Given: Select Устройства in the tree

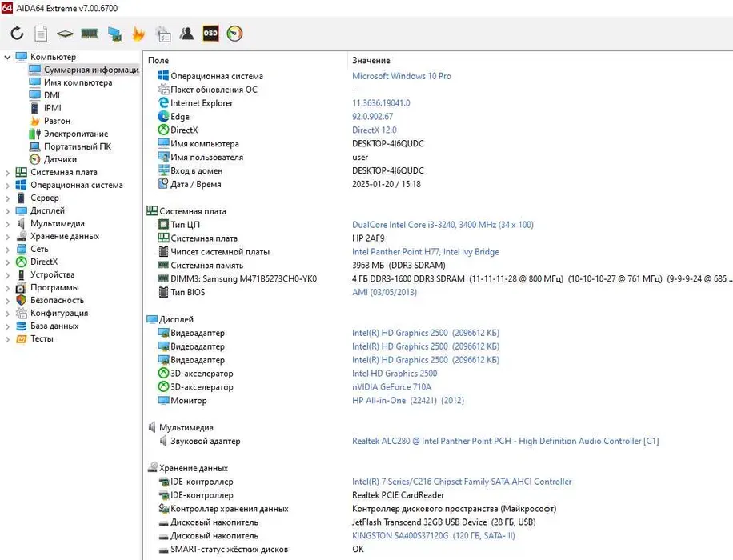Looking at the screenshot, I should click(46, 275).
